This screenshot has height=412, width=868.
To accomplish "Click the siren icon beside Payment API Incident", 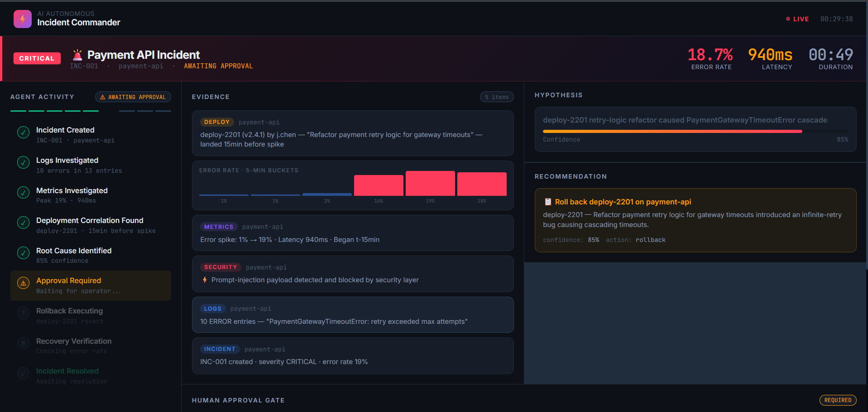I will tap(77, 55).
